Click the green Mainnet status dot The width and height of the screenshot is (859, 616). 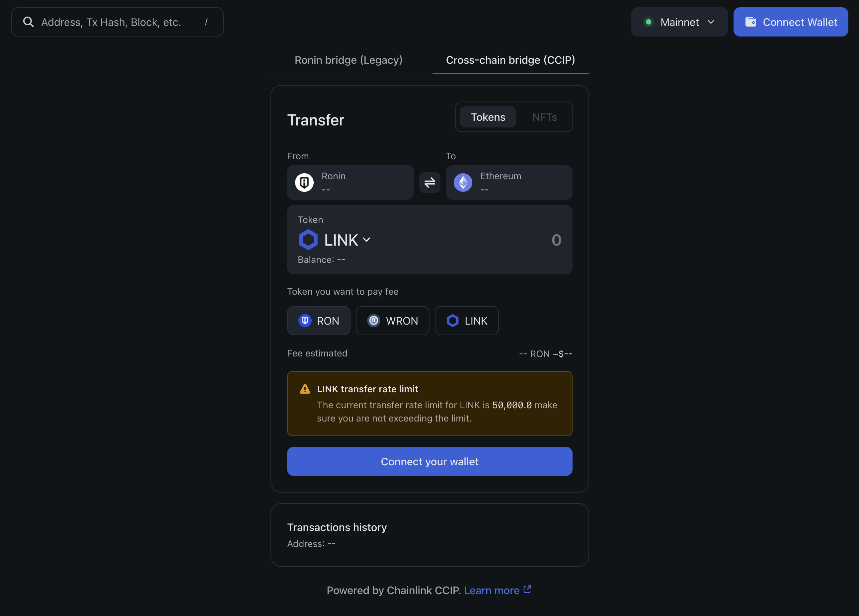click(649, 22)
